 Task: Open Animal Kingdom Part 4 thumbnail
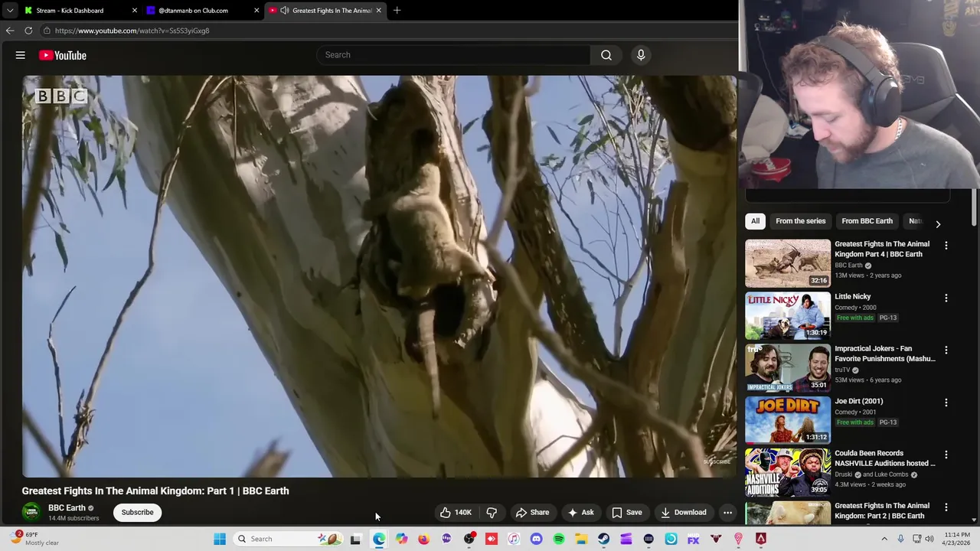[788, 263]
